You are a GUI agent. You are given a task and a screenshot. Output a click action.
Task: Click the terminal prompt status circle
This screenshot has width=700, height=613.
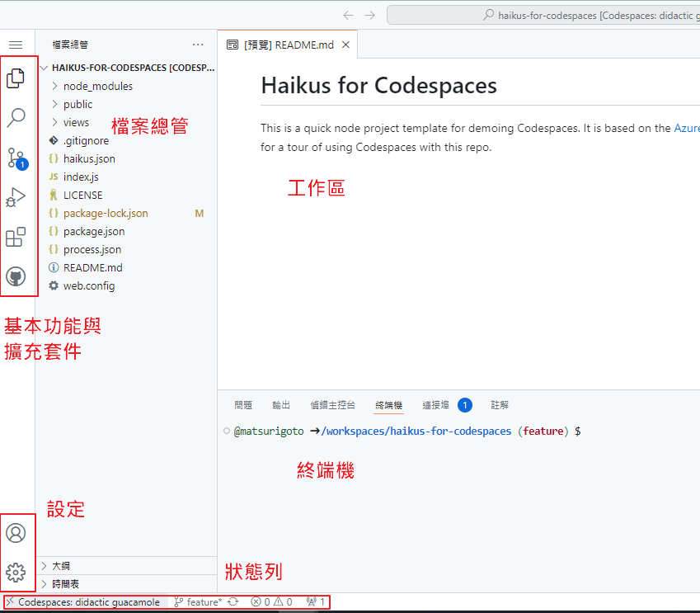[x=227, y=431]
